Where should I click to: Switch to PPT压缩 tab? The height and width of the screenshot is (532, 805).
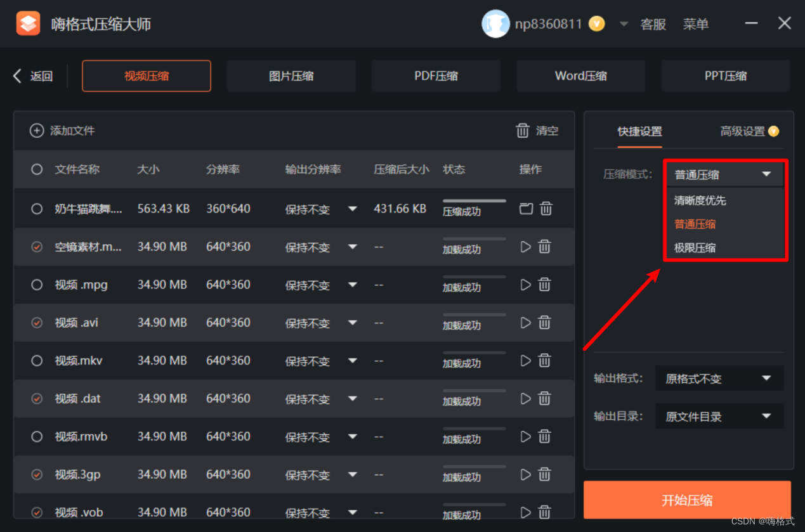point(725,76)
